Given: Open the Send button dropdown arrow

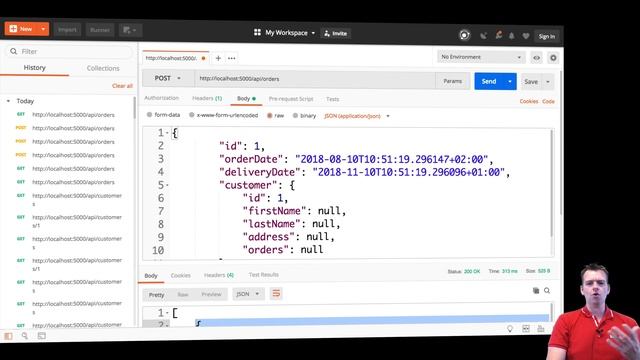Looking at the screenshot, I should [x=510, y=82].
